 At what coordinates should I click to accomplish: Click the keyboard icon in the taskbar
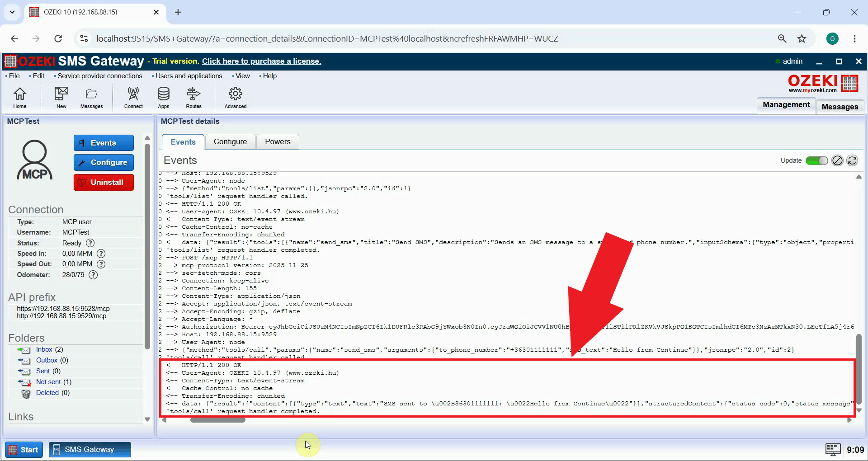point(833,449)
